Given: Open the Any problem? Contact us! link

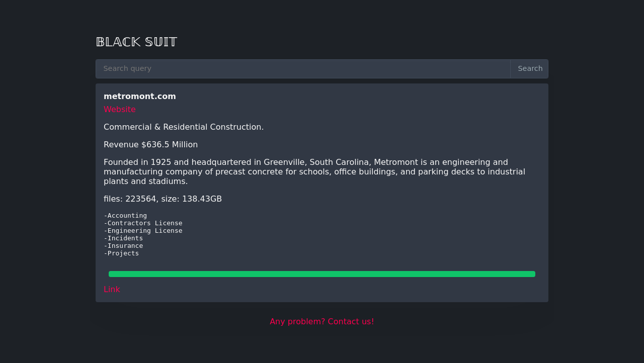Looking at the screenshot, I should [x=322, y=321].
